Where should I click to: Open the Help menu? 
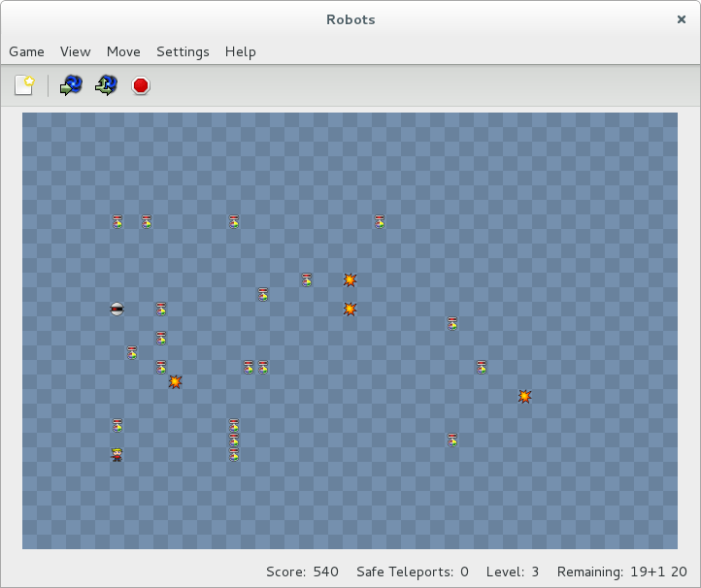pos(241,51)
